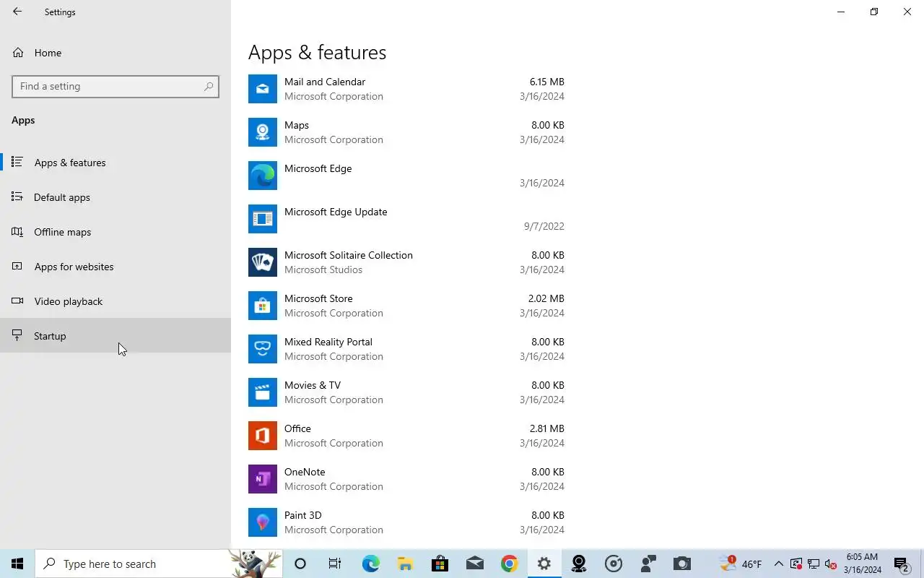Click the Mixed Reality Portal headset icon
924x578 pixels.
pos(263,349)
